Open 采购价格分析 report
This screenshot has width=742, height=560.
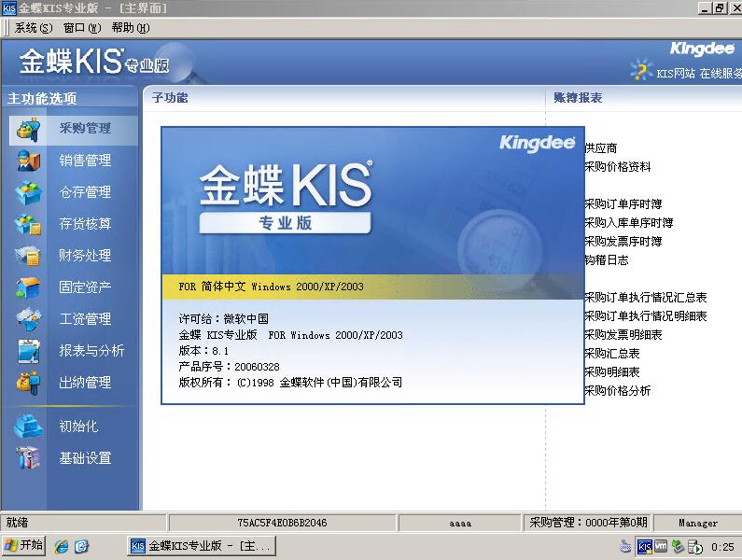pos(618,390)
